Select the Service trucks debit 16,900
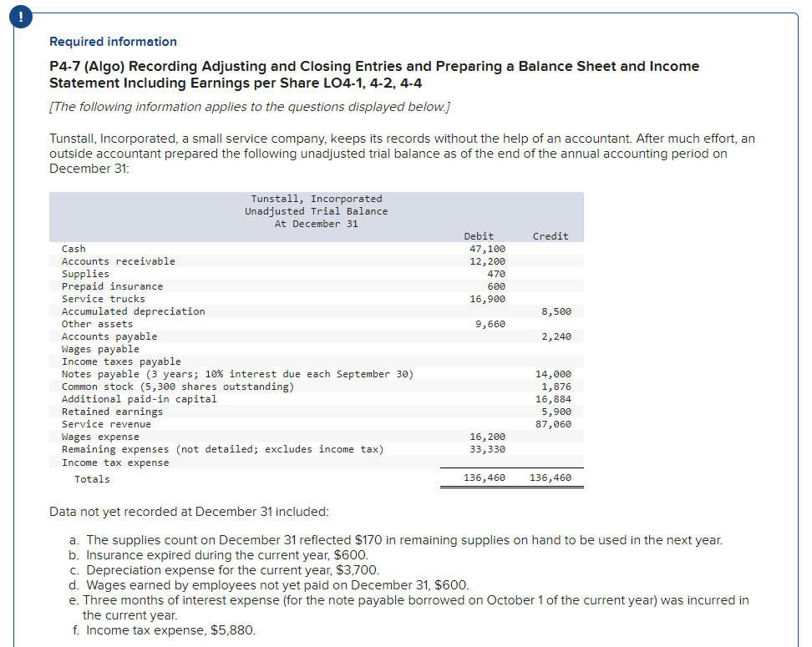812x647 pixels. (x=485, y=298)
